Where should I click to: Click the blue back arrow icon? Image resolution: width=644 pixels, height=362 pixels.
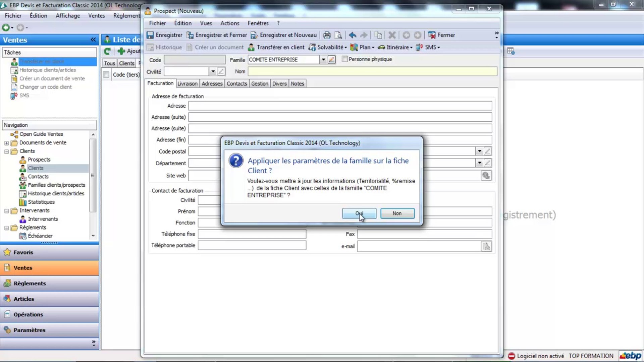pyautogui.click(x=352, y=35)
